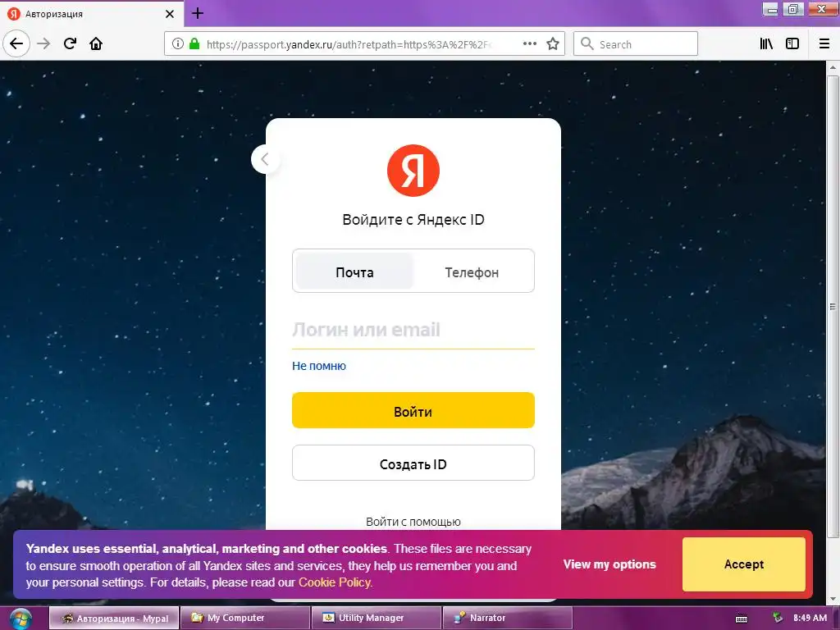
Task: Click the scrollbar down arrow
Action: tap(833, 599)
